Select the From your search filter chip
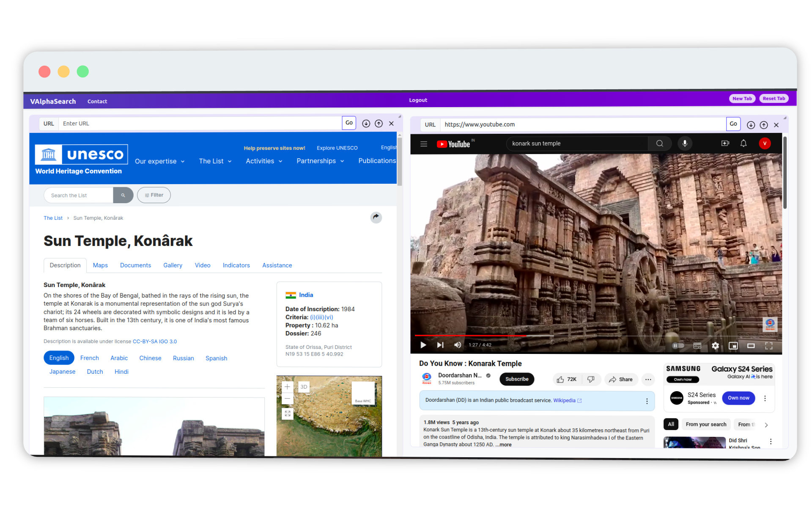 pos(706,425)
